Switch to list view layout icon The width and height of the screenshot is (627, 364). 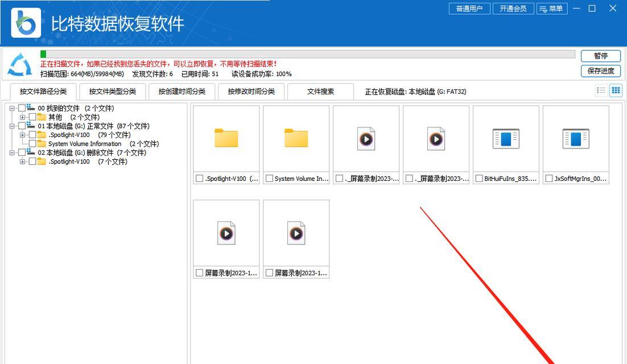601,90
